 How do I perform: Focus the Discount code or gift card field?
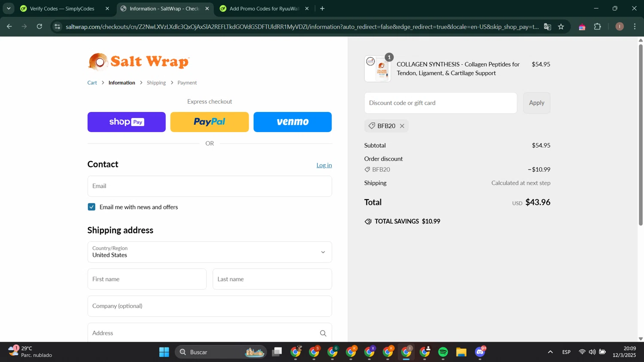click(x=440, y=103)
